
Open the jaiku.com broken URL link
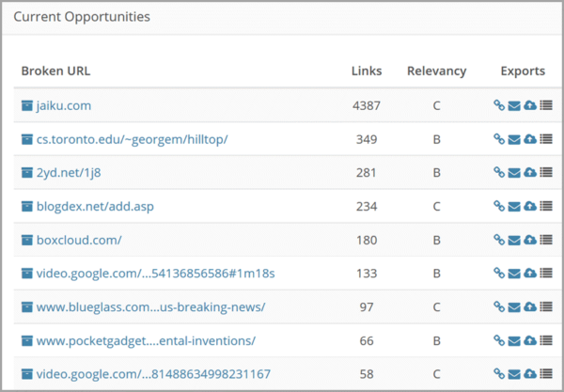tap(64, 105)
